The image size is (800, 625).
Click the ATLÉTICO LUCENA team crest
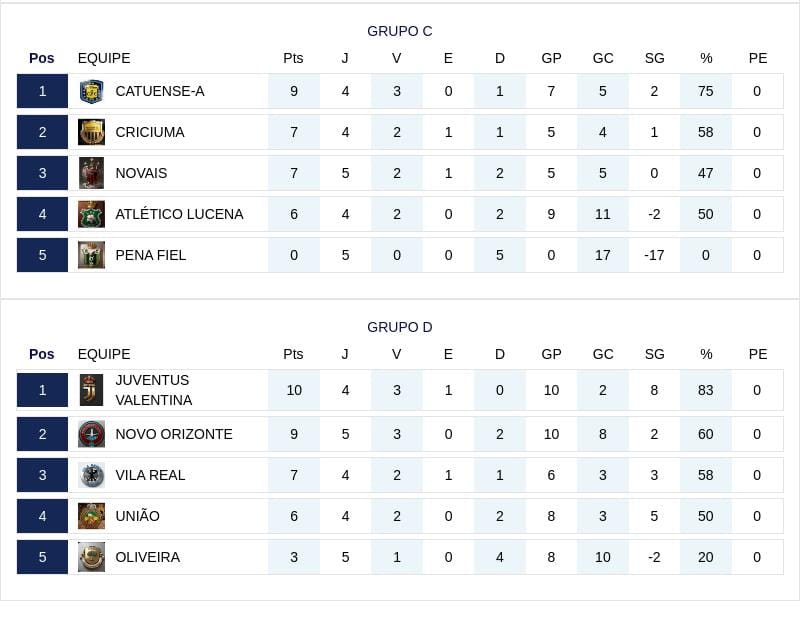pyautogui.click(x=91, y=214)
